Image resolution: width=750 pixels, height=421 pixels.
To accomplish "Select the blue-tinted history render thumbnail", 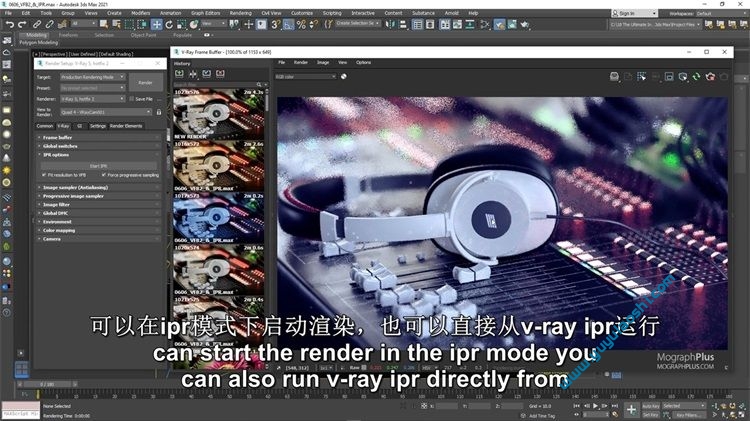I will click(x=219, y=218).
